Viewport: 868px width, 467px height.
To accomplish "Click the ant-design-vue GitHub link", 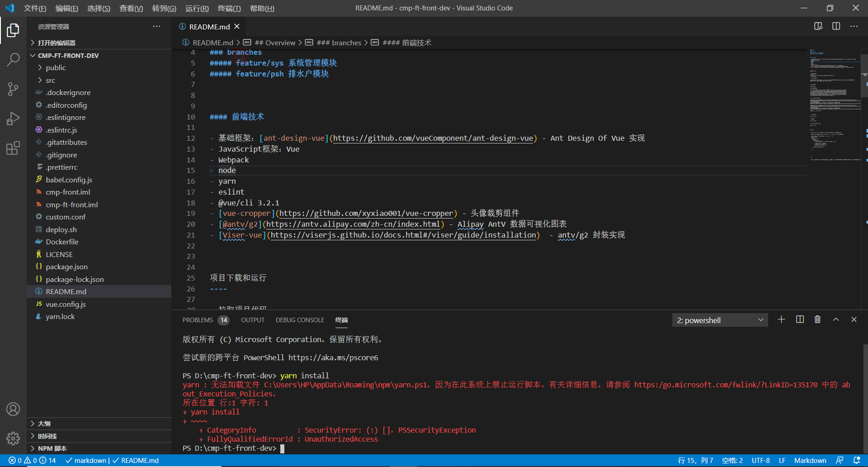I will [433, 138].
